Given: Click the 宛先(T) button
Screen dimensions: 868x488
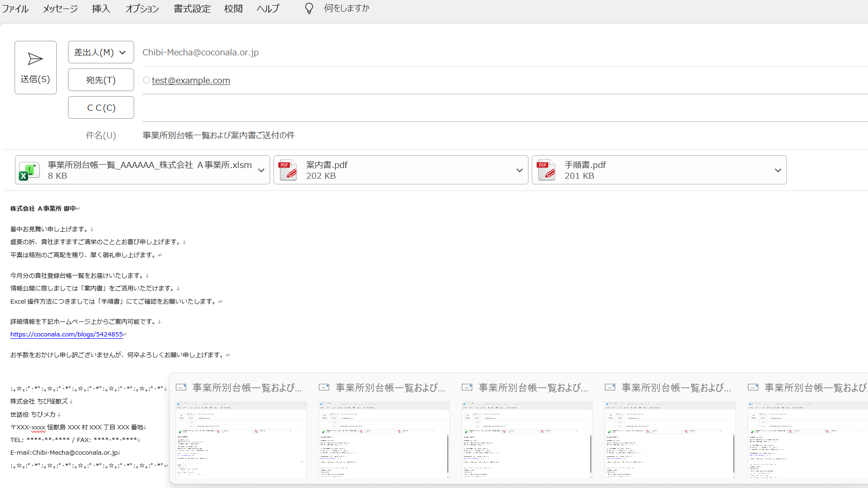Looking at the screenshot, I should 101,80.
